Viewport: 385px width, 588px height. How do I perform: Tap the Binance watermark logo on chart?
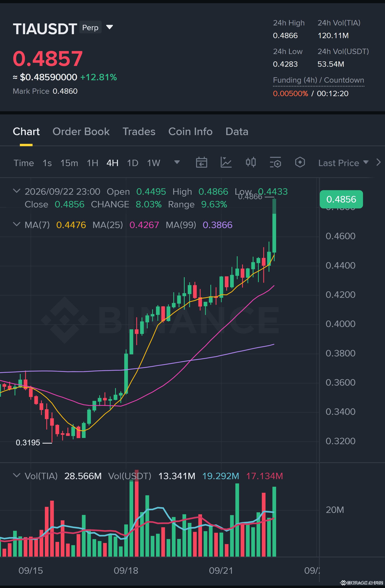(x=65, y=320)
